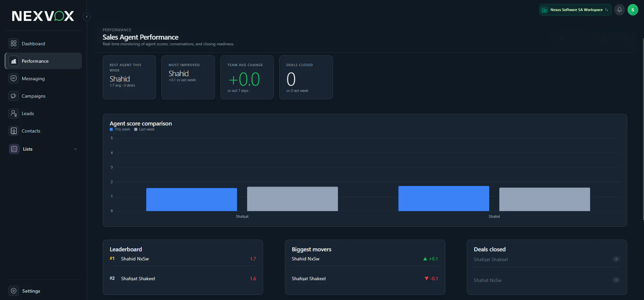Click the Campaigns megaphone icon
The height and width of the screenshot is (300, 644).
point(13,96)
